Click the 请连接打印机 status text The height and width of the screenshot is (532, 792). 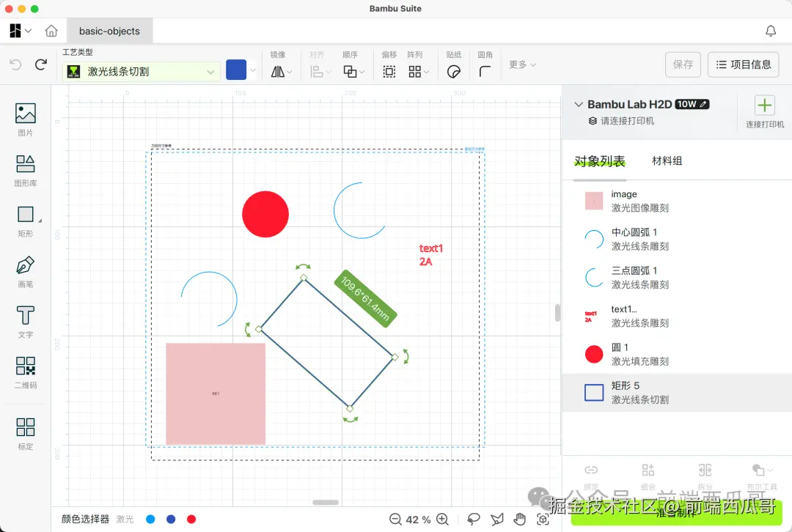pos(627,121)
